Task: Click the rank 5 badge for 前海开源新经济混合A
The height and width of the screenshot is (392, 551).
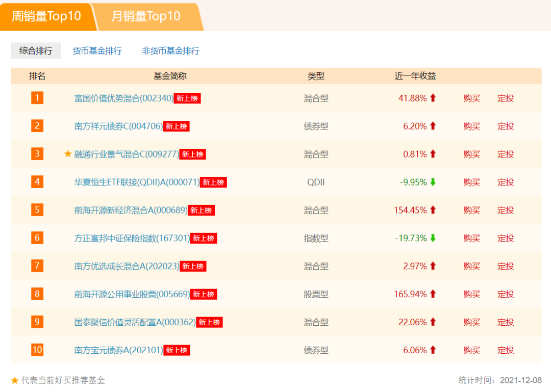Action: click(x=37, y=210)
